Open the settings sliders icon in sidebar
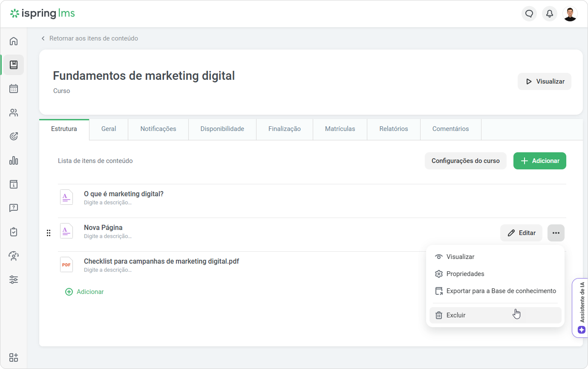This screenshot has height=369, width=588. tap(14, 280)
